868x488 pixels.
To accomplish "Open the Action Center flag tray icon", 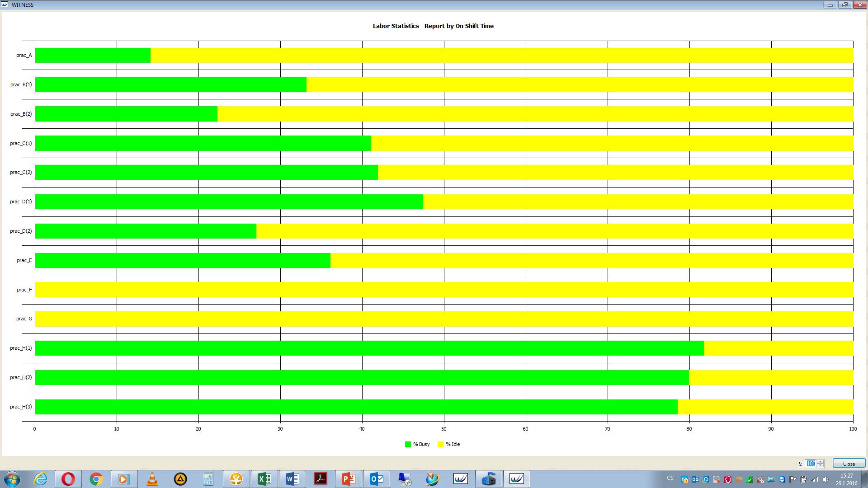I will pyautogui.click(x=793, y=479).
